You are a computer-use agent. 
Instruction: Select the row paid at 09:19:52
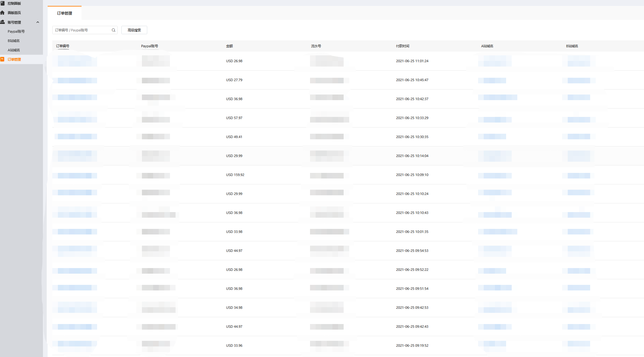[x=412, y=345]
